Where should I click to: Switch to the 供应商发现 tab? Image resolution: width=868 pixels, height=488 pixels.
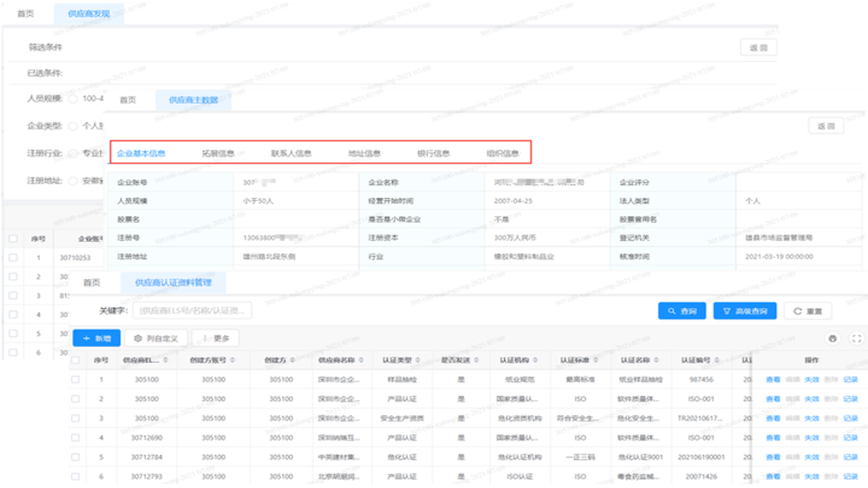89,14
